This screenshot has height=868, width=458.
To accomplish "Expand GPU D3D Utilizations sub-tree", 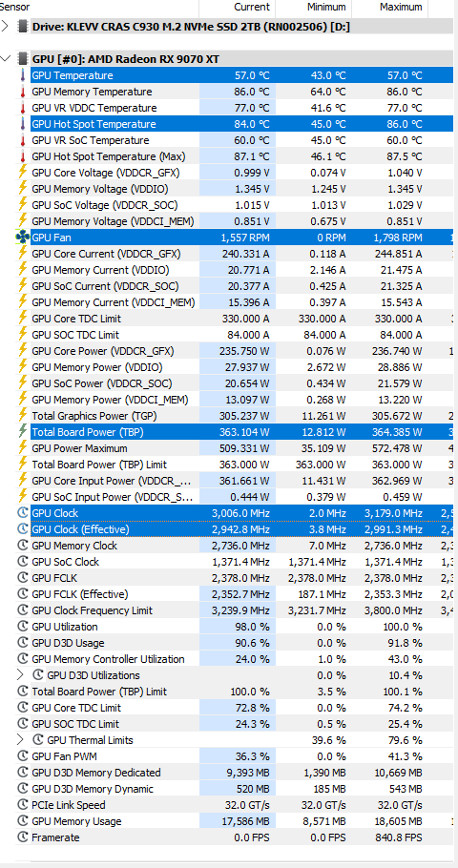I will (20, 674).
